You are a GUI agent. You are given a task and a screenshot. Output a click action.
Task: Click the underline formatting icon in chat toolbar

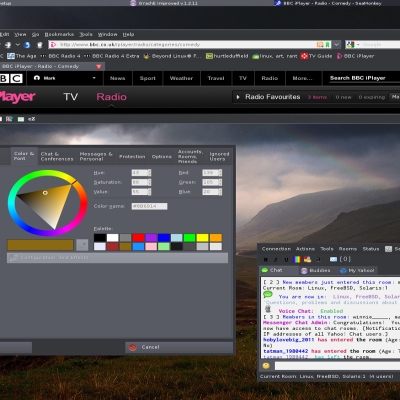pyautogui.click(x=286, y=259)
